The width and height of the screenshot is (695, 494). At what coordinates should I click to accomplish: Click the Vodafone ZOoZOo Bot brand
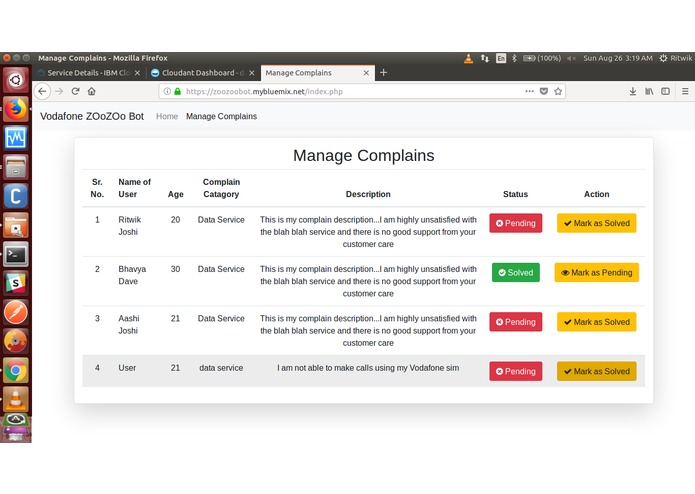click(92, 116)
